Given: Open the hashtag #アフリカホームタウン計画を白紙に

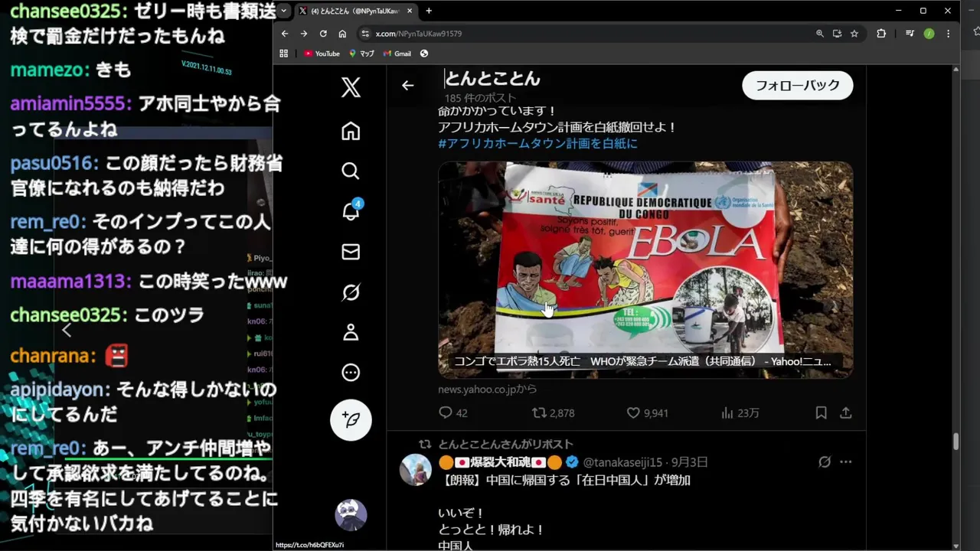Looking at the screenshot, I should (537, 143).
